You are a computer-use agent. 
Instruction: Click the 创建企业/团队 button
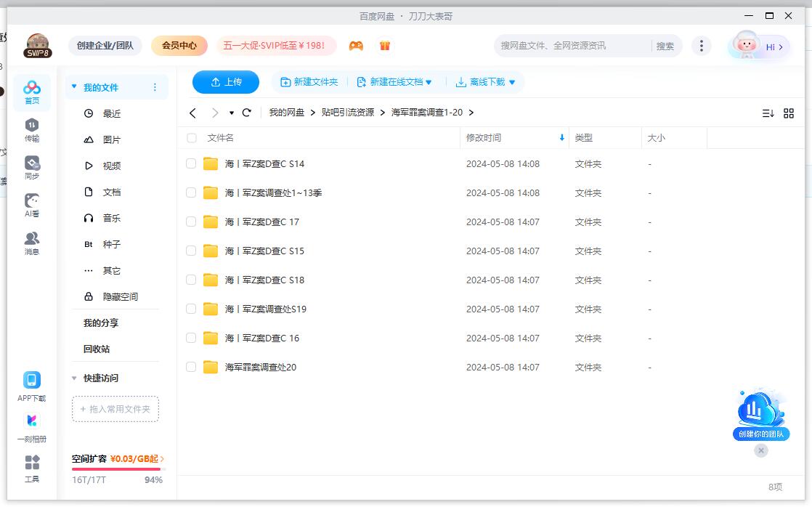pyautogui.click(x=105, y=46)
